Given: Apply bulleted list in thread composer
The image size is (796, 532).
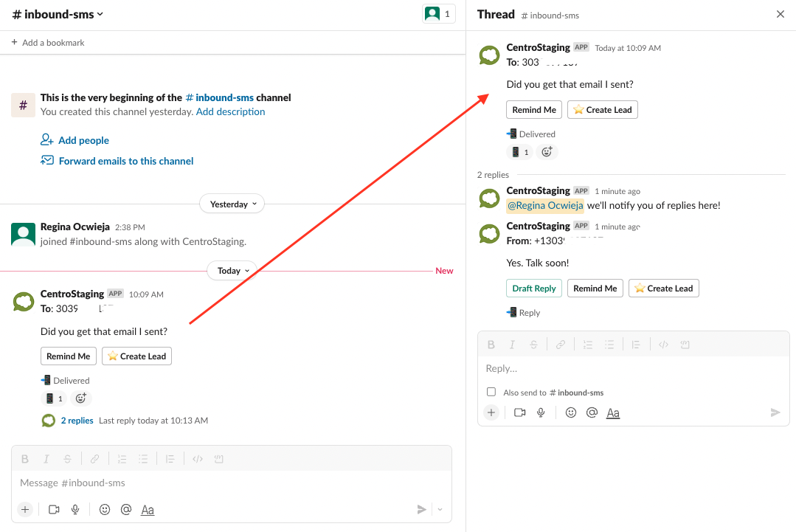Looking at the screenshot, I should pos(609,345).
